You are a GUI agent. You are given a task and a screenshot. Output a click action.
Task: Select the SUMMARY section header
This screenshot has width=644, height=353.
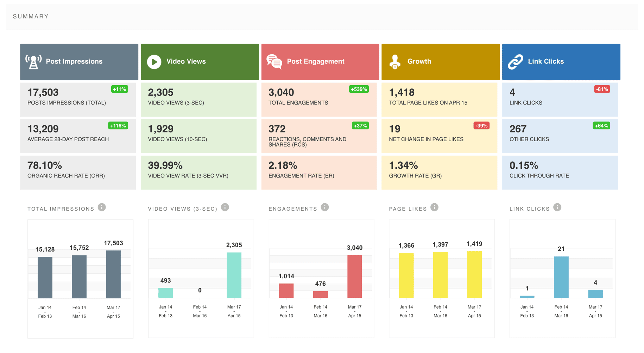[31, 16]
